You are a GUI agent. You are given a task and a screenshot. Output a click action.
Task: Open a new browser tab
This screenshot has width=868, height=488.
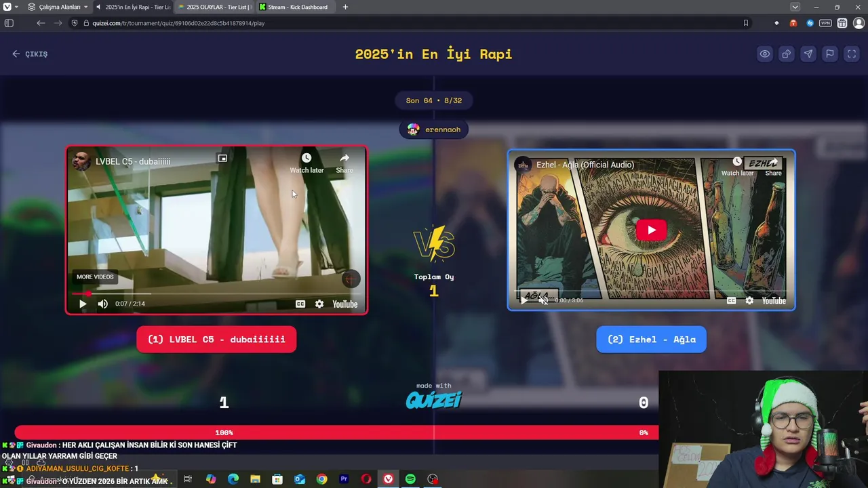[345, 7]
